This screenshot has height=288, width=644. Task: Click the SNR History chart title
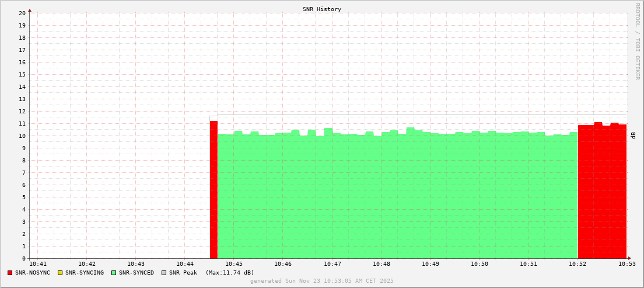click(x=322, y=9)
